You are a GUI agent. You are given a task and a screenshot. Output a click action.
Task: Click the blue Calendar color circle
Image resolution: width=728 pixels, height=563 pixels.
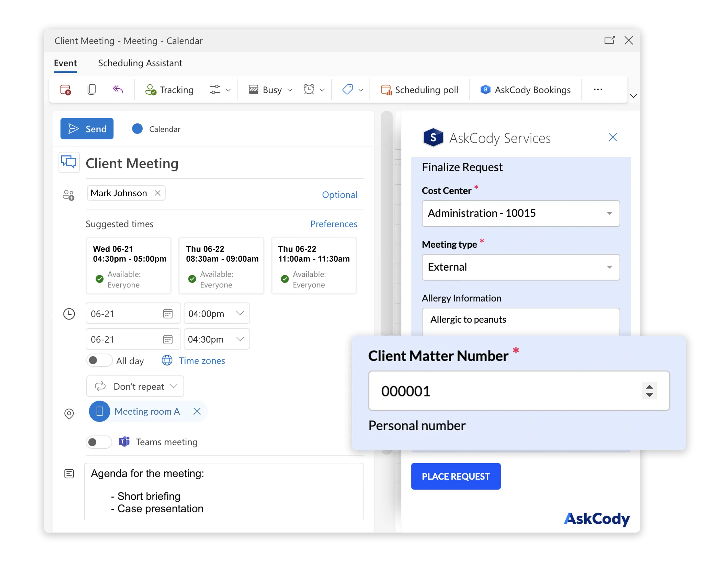pos(137,129)
